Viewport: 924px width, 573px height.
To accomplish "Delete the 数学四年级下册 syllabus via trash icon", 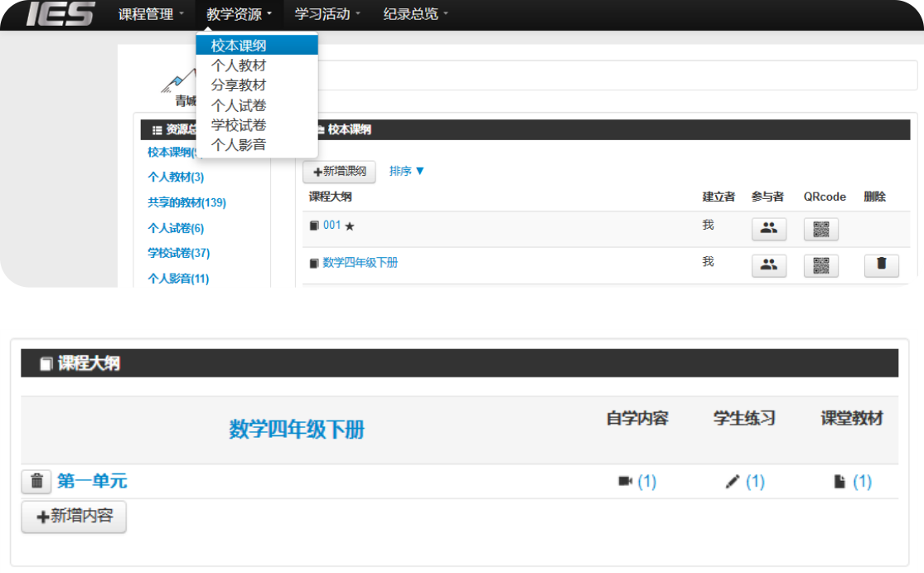I will [881, 265].
